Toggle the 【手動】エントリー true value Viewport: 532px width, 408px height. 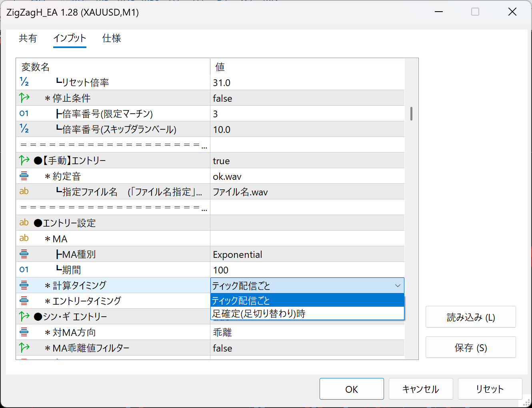(x=307, y=161)
